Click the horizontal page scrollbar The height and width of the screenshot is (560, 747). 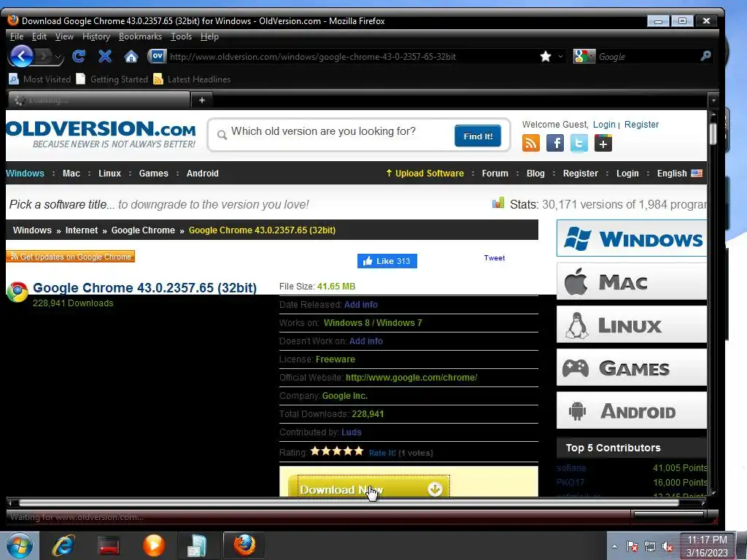pyautogui.click(x=349, y=502)
